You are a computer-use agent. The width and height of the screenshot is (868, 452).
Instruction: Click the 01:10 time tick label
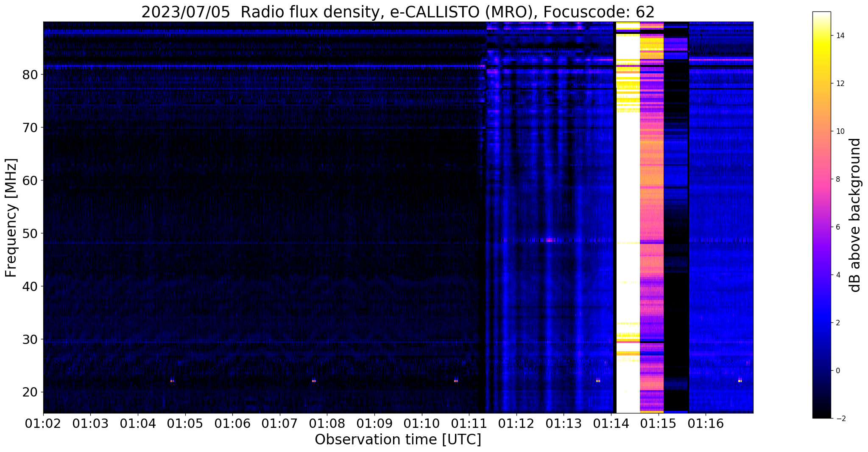421,423
